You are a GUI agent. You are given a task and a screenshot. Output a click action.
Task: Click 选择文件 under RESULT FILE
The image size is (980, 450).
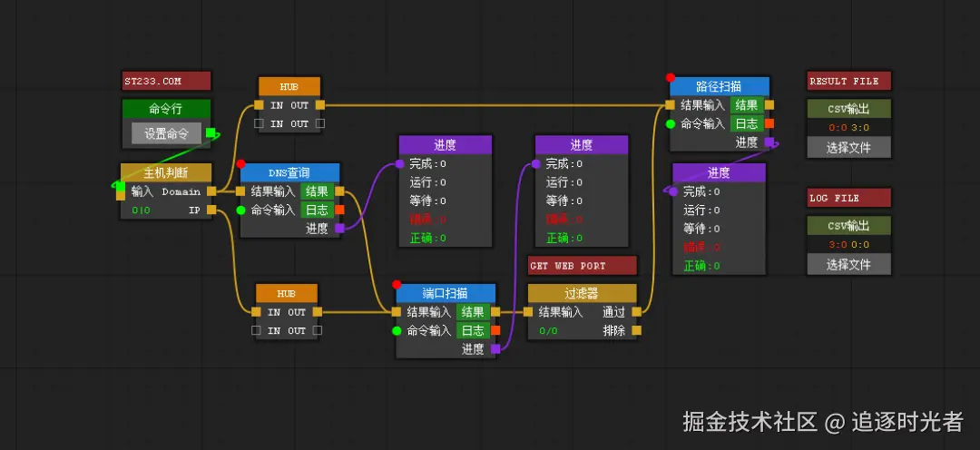(848, 148)
